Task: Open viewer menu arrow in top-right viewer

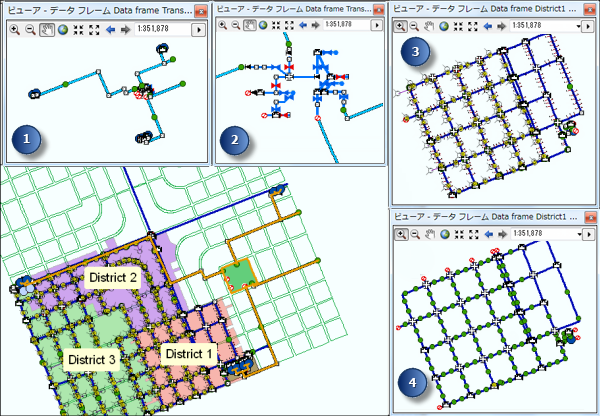Action: coord(588,26)
